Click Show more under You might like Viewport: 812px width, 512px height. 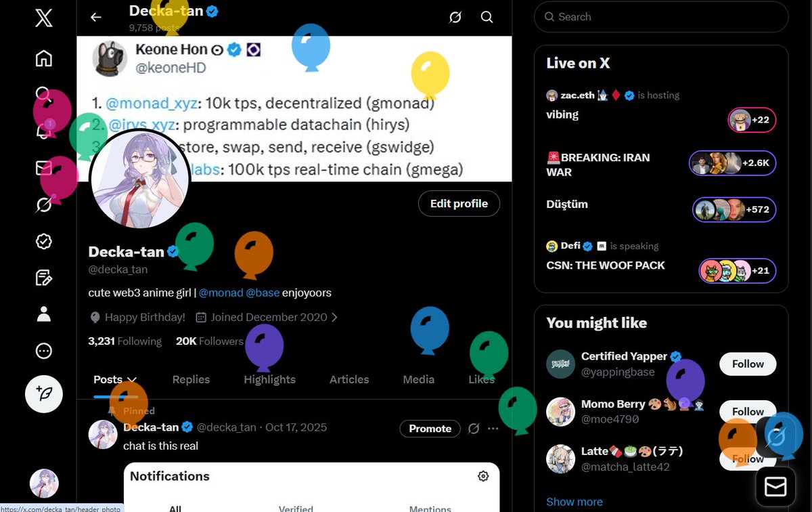coord(574,502)
